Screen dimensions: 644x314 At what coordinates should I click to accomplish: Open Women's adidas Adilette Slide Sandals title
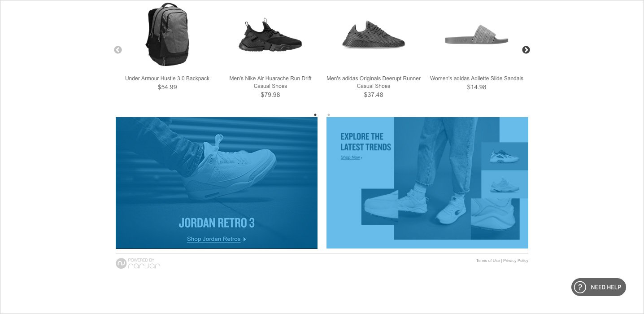477,78
